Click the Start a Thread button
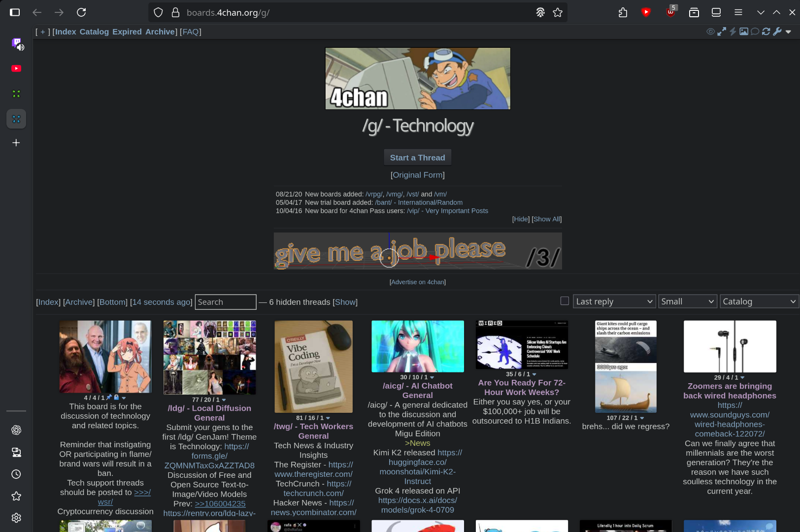 click(x=418, y=158)
